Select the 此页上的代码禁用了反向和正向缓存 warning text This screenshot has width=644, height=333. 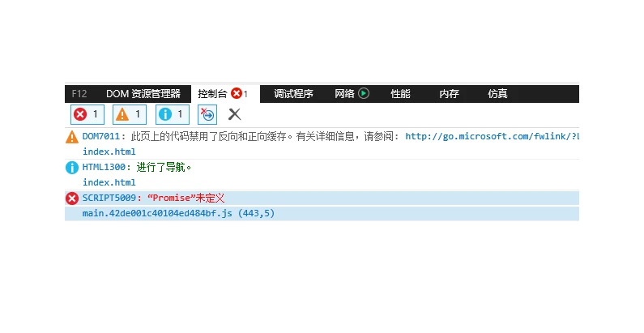209,136
